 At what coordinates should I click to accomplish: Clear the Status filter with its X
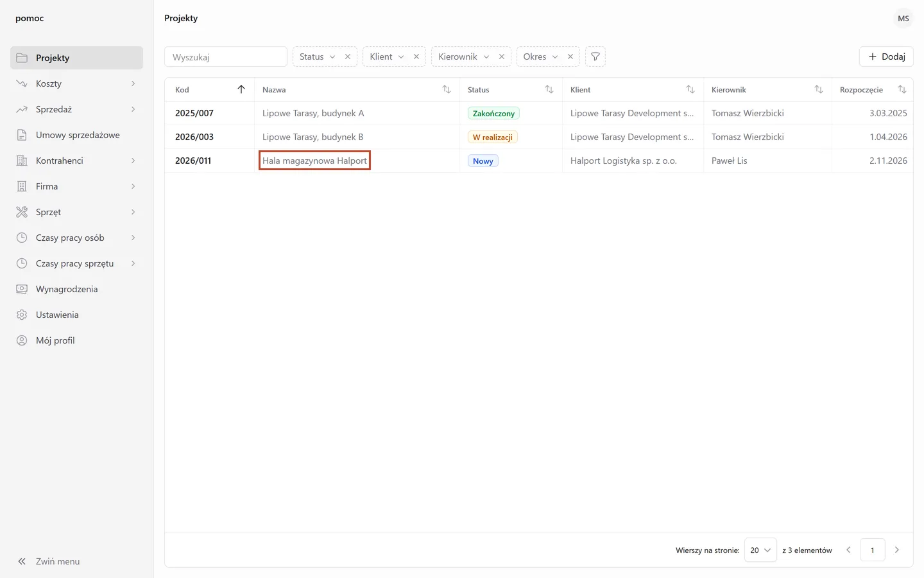tap(348, 57)
